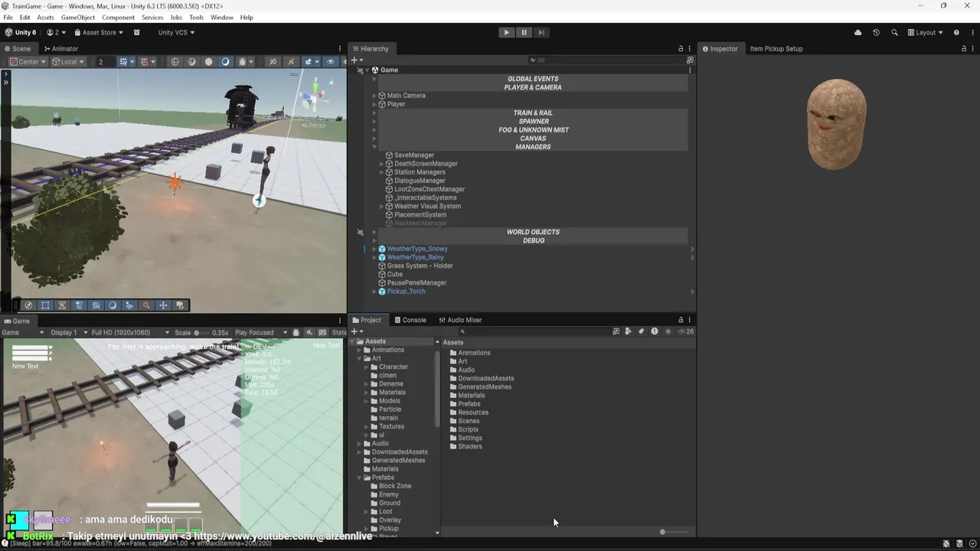Click the help question mark icon

point(958,32)
